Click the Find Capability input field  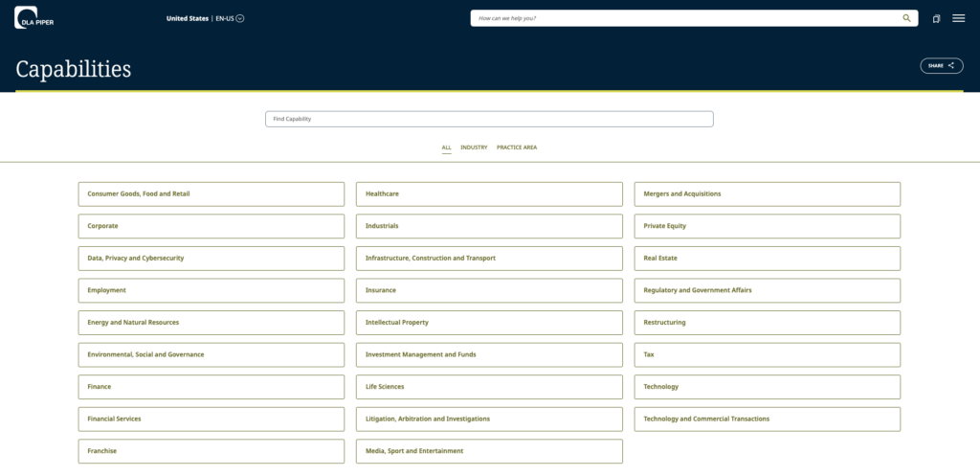click(x=488, y=119)
